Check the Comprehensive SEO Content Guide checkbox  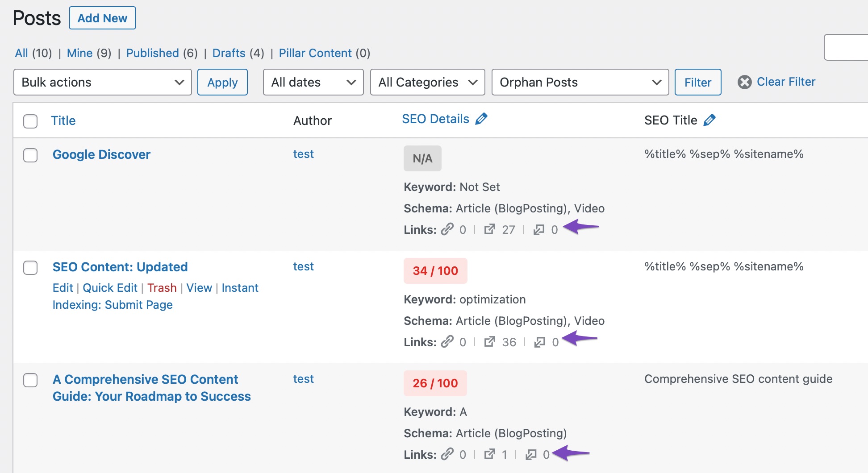coord(30,380)
